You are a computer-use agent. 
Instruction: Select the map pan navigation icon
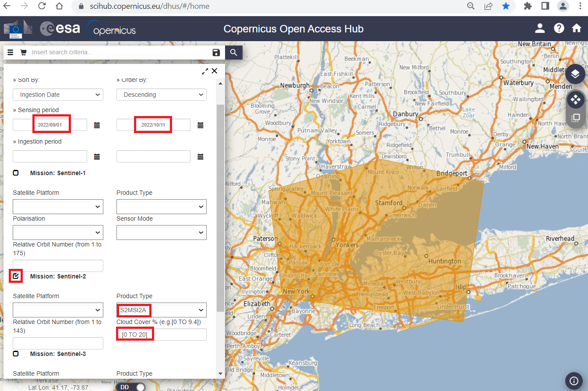pos(575,99)
